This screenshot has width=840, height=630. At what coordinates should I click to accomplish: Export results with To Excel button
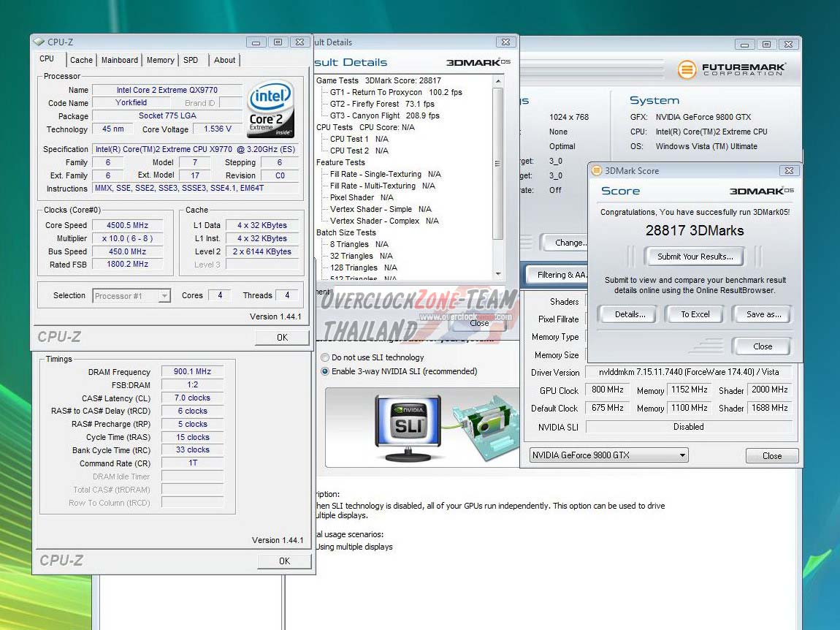(x=695, y=314)
